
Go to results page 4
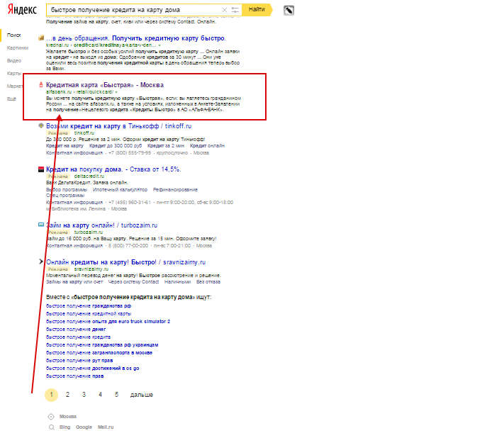coord(100,395)
